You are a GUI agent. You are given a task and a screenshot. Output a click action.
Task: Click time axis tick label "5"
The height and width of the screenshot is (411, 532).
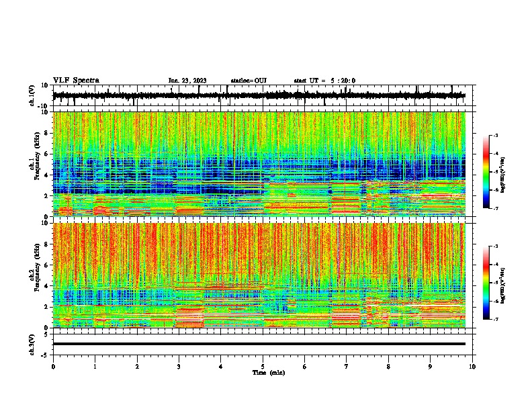(x=263, y=367)
